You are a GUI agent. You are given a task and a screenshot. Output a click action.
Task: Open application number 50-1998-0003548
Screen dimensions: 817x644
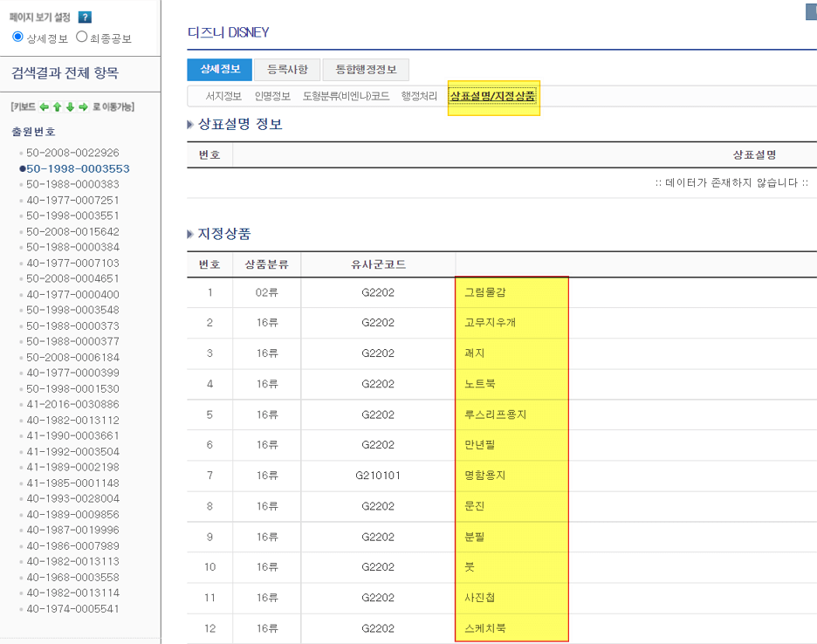click(72, 310)
